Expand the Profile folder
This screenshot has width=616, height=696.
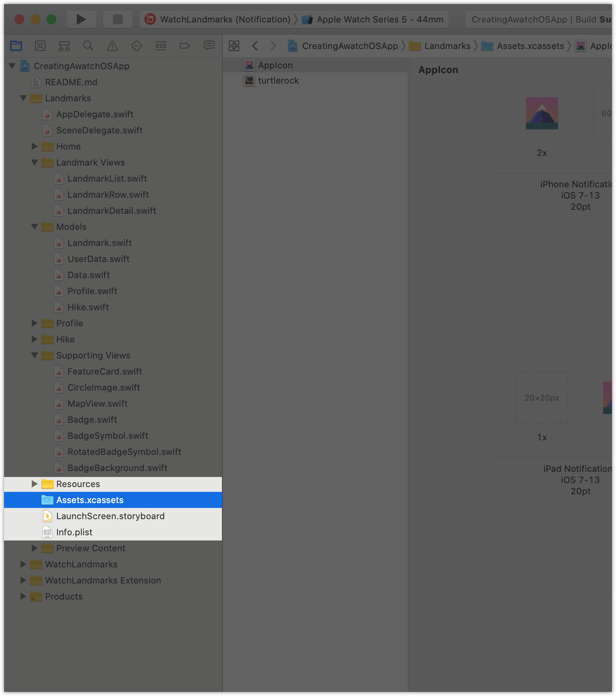click(35, 323)
